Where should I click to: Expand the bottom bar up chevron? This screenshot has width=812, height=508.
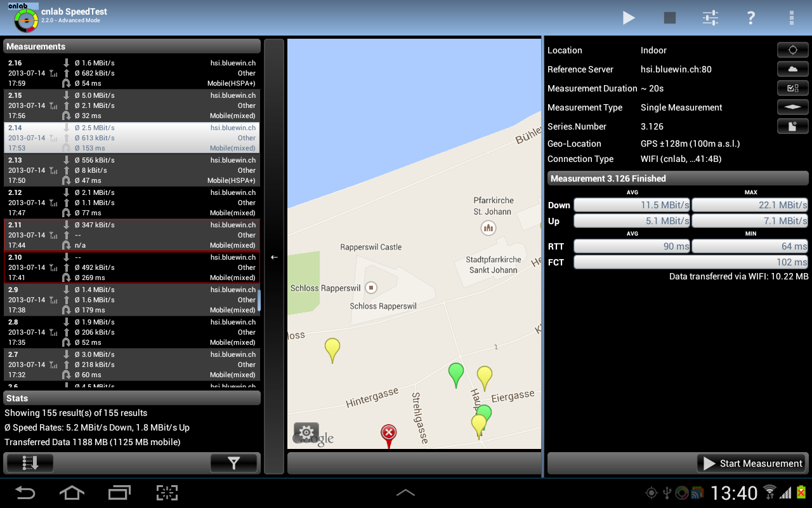(x=406, y=493)
